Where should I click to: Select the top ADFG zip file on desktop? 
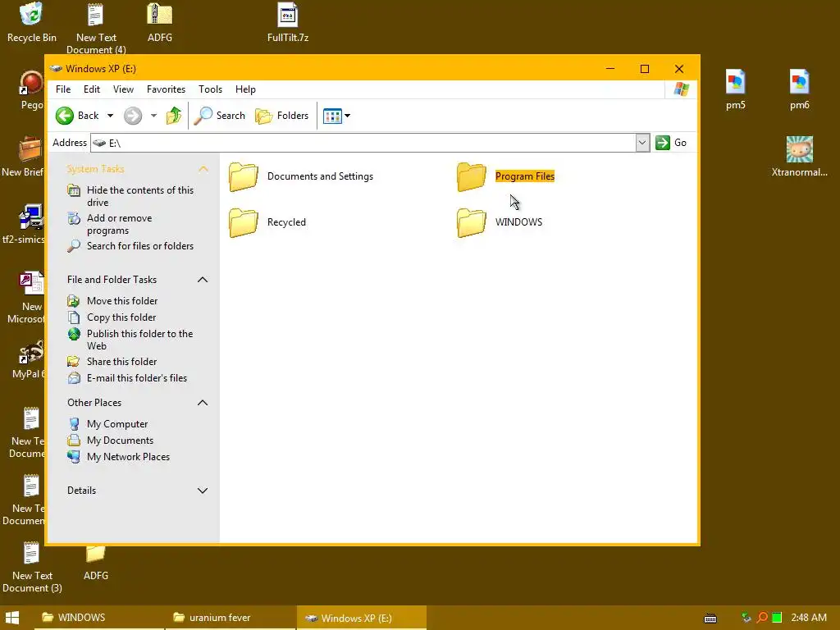160,22
